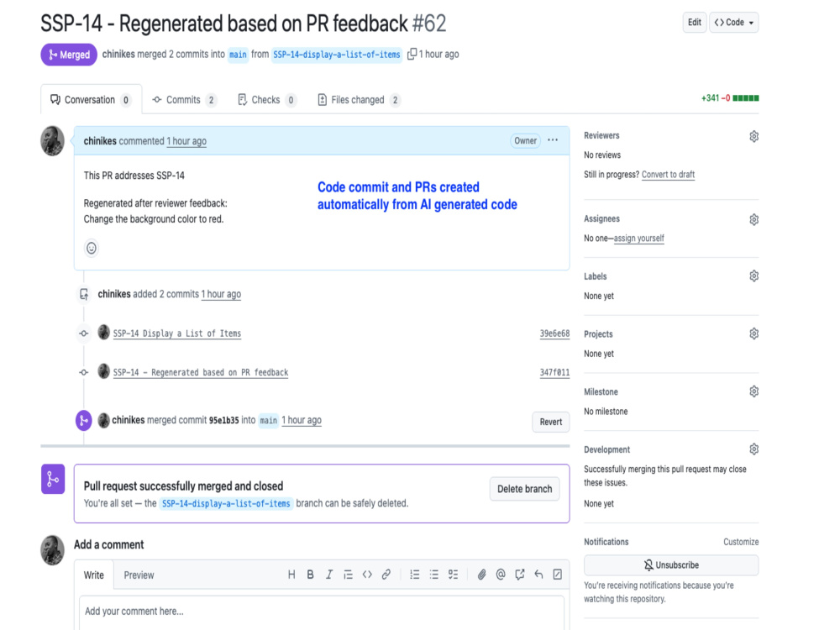Select the Preview tab in comment editor
This screenshot has width=840, height=630.
pos(139,575)
